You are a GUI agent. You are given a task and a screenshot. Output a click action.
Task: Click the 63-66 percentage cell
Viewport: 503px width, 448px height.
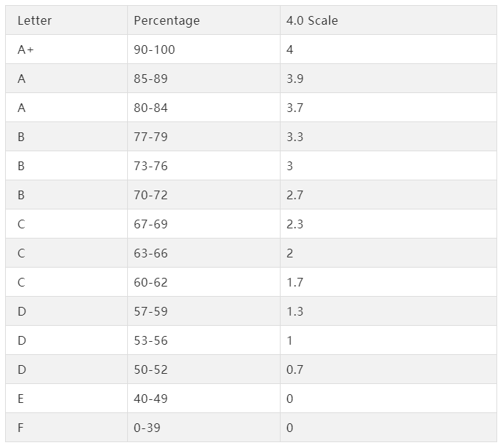[150, 253]
